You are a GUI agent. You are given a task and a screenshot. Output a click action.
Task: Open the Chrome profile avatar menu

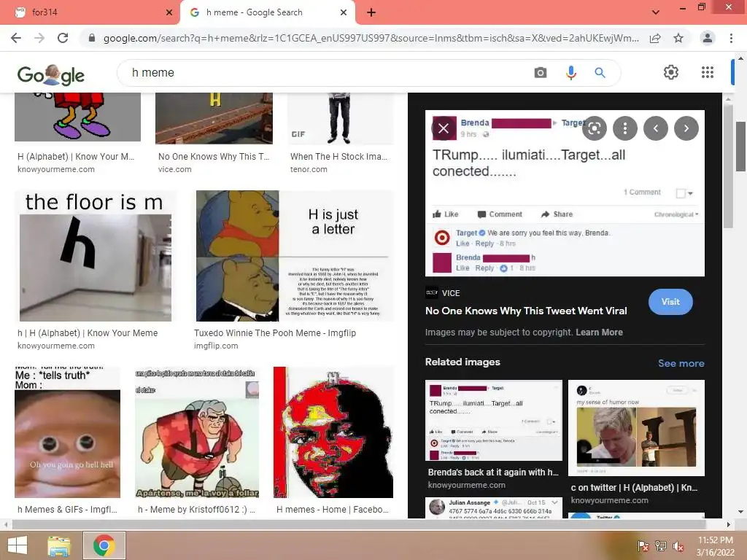pyautogui.click(x=708, y=38)
